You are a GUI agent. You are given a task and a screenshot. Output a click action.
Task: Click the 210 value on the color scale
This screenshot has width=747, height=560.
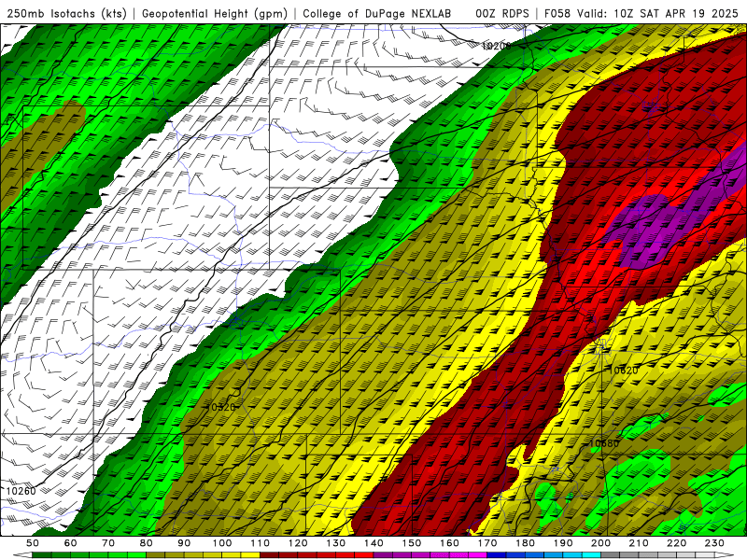tap(639, 543)
